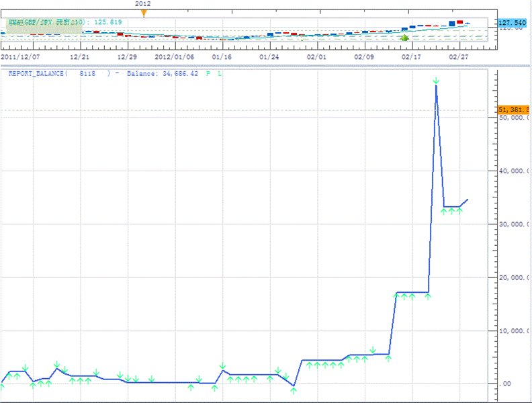Click the large blue candle near 02/27

click(452, 24)
